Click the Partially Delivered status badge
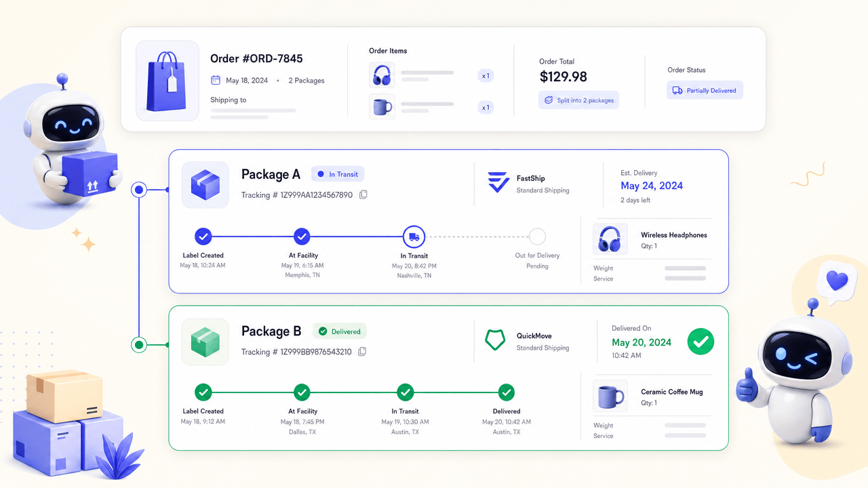 click(x=705, y=90)
